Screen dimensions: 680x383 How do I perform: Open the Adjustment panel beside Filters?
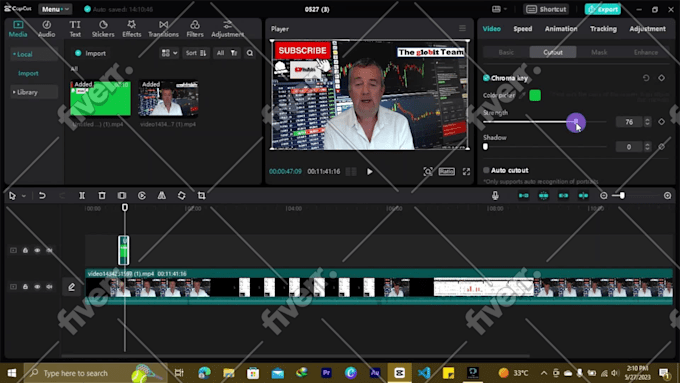[227, 29]
